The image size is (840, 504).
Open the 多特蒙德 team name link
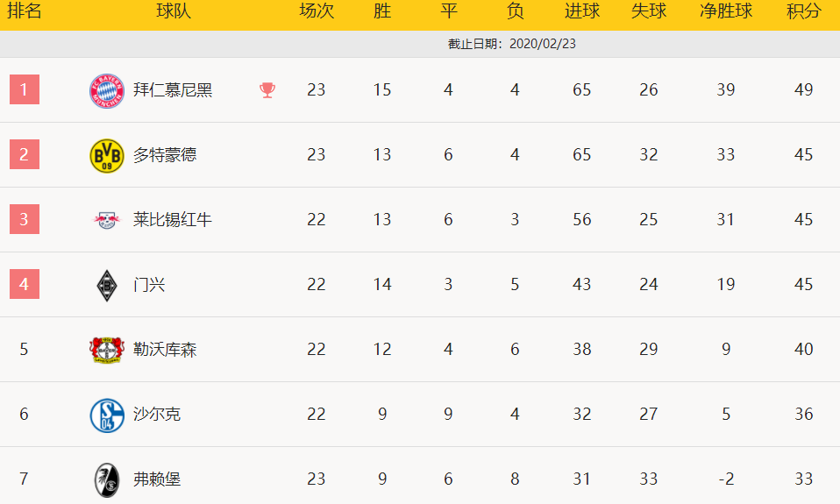(x=165, y=155)
